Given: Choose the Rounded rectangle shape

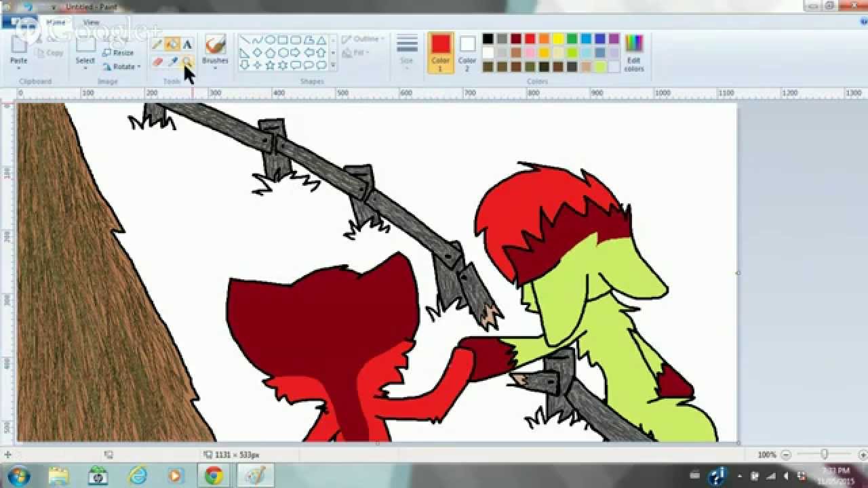Looking at the screenshot, I should (x=296, y=40).
